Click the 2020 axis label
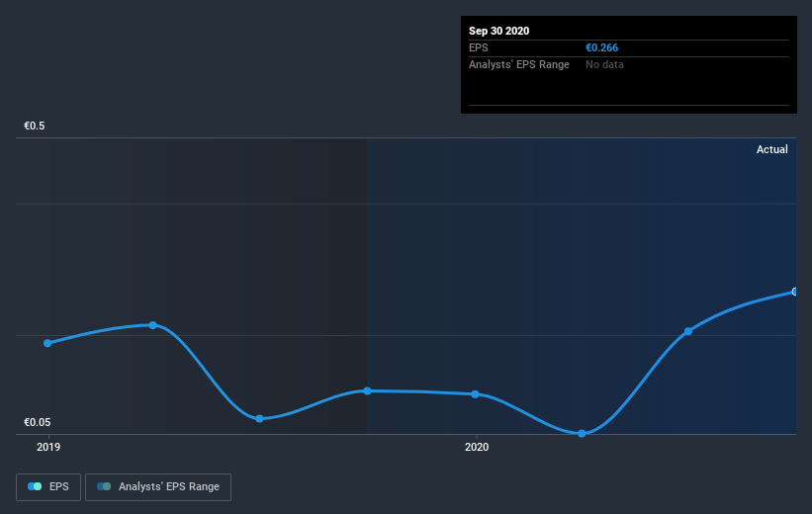812x514 pixels. click(477, 447)
